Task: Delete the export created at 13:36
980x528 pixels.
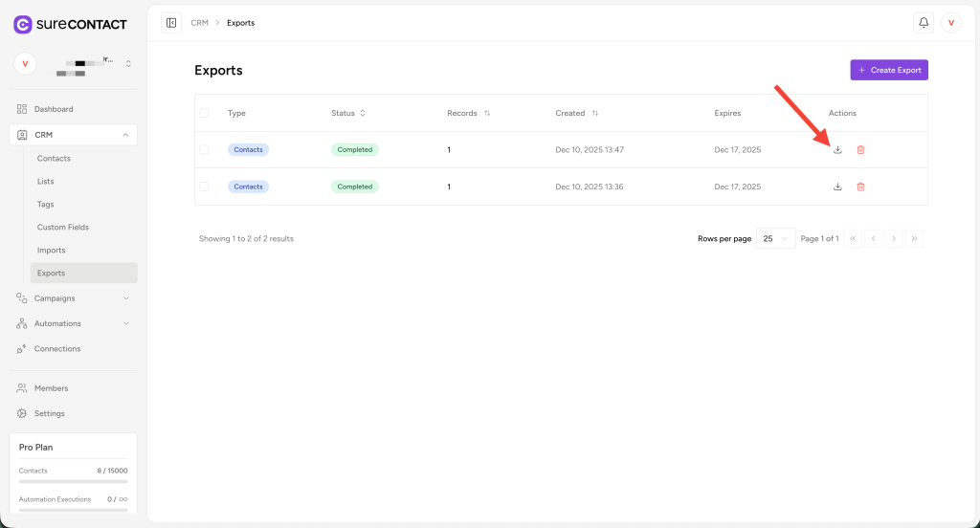Action: [x=860, y=187]
